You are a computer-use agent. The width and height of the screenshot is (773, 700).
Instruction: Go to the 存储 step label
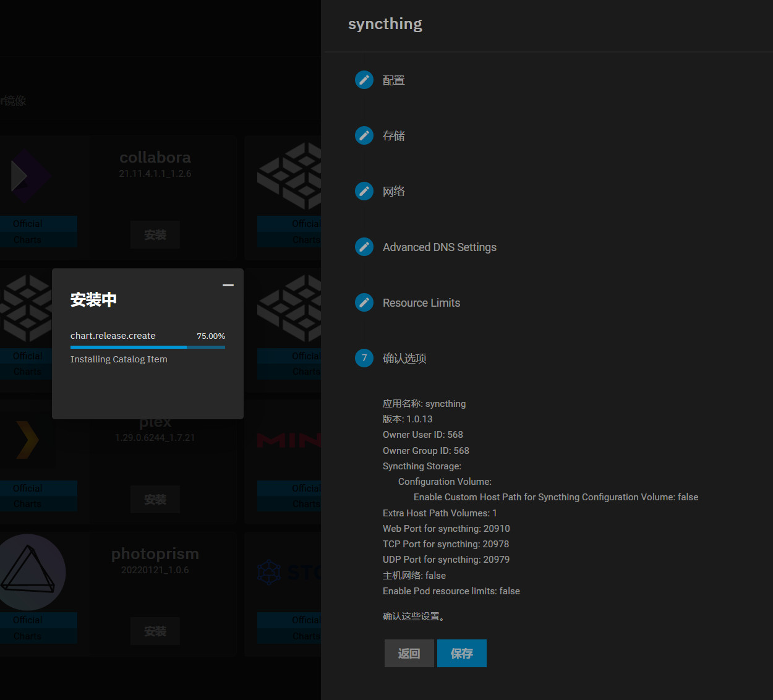(394, 136)
